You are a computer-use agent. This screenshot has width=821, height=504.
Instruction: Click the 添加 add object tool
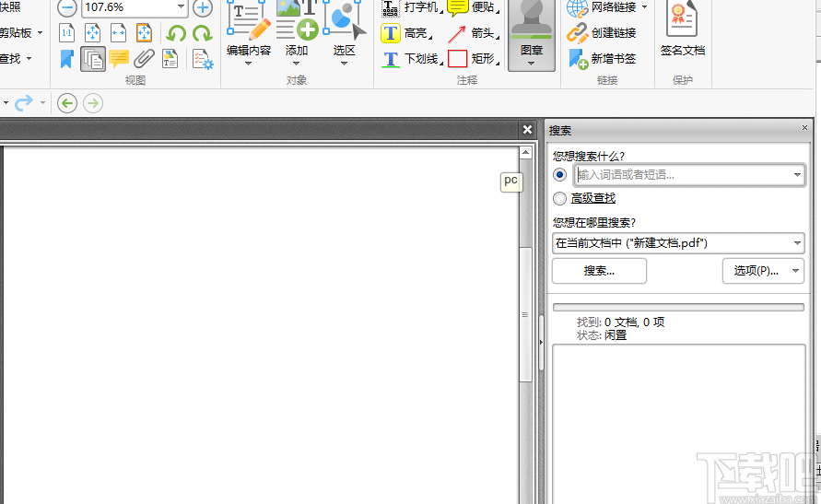(x=297, y=29)
